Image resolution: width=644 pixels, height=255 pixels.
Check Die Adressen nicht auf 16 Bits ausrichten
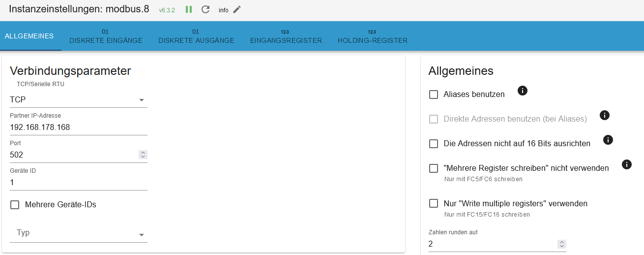(x=434, y=144)
